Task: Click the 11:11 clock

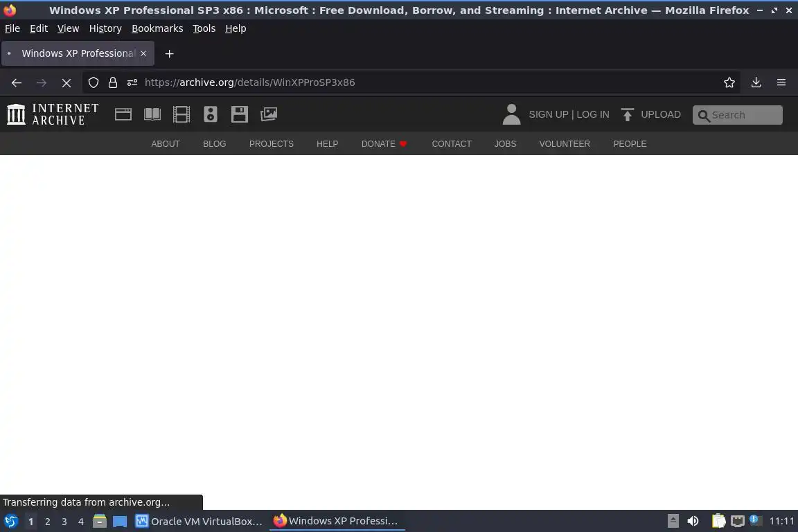Action: pyautogui.click(x=781, y=522)
